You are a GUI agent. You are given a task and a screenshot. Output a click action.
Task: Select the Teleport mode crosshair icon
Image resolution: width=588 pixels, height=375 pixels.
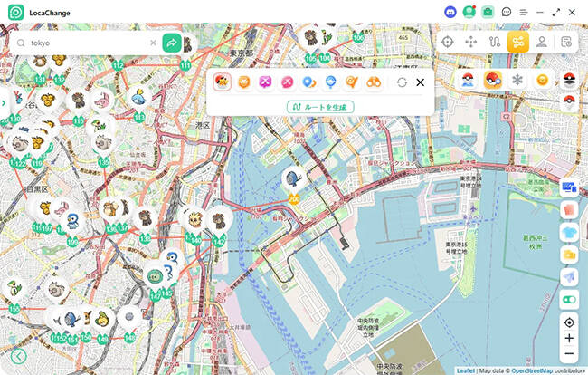click(448, 42)
